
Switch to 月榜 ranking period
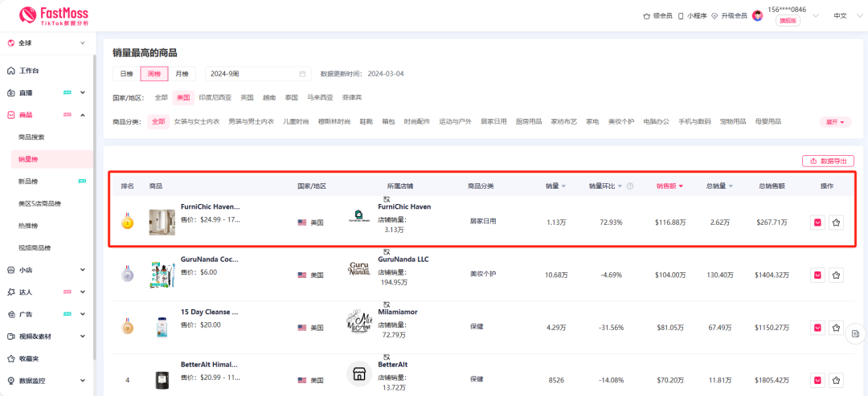coord(182,74)
